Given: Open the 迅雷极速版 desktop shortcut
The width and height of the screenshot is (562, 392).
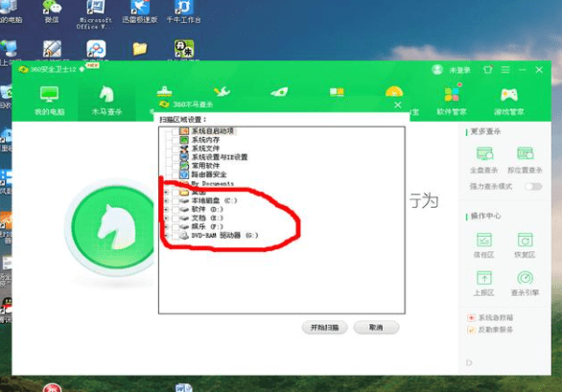Looking at the screenshot, I should [x=140, y=12].
